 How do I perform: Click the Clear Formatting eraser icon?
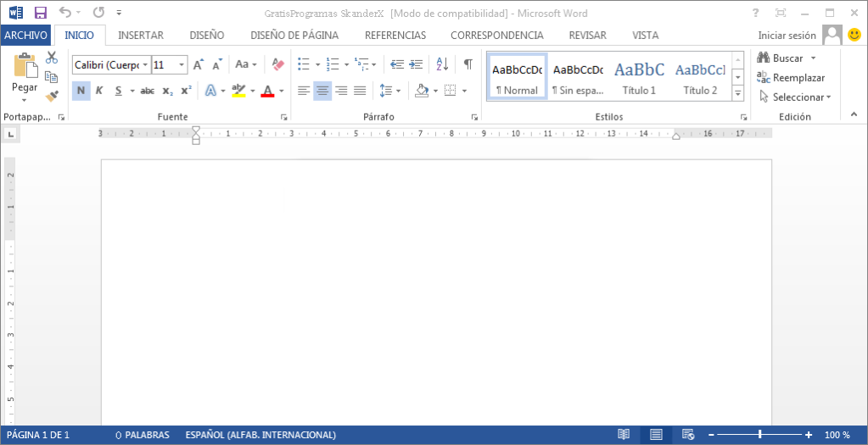277,64
